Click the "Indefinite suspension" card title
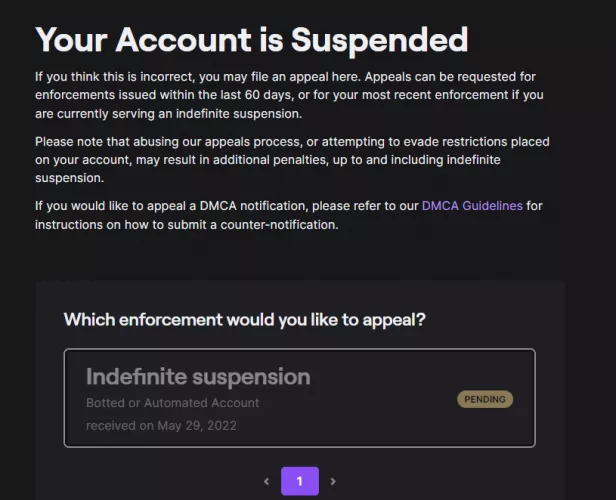Image resolution: width=616 pixels, height=500 pixels. (198, 377)
